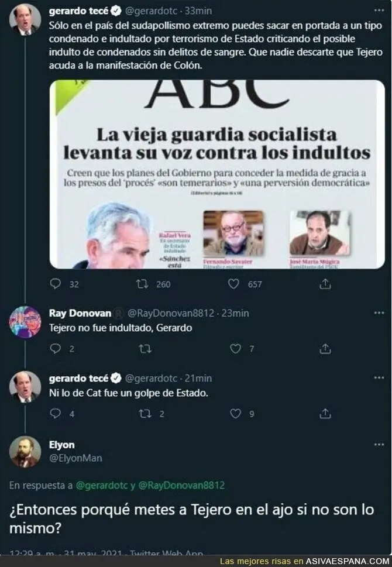The image size is (392, 567).
Task: Share Ray Donovan's reply tweet
Action: [325, 349]
